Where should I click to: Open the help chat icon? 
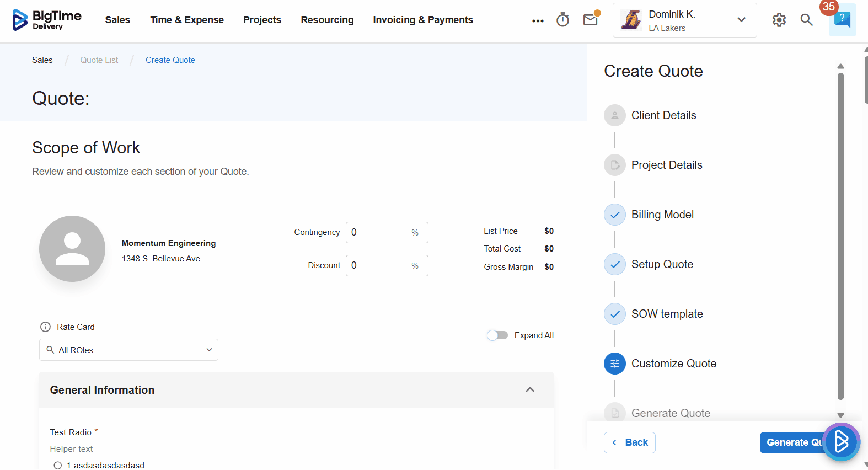pyautogui.click(x=842, y=20)
